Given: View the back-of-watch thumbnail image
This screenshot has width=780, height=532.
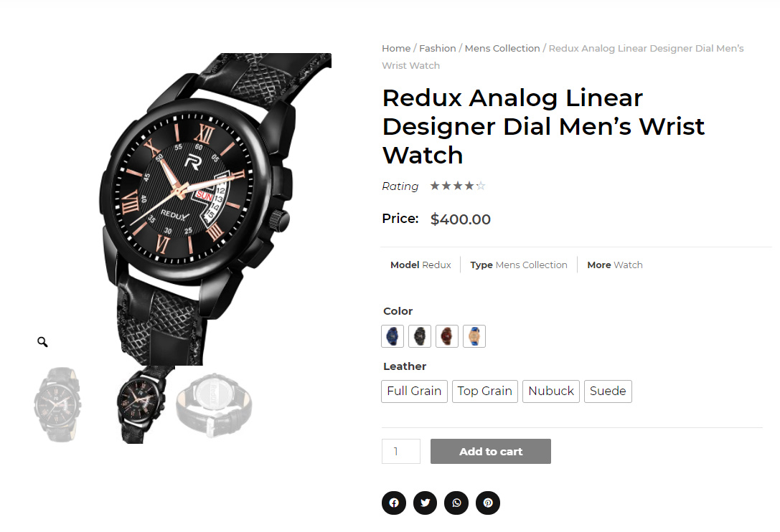Looking at the screenshot, I should pyautogui.click(x=214, y=405).
